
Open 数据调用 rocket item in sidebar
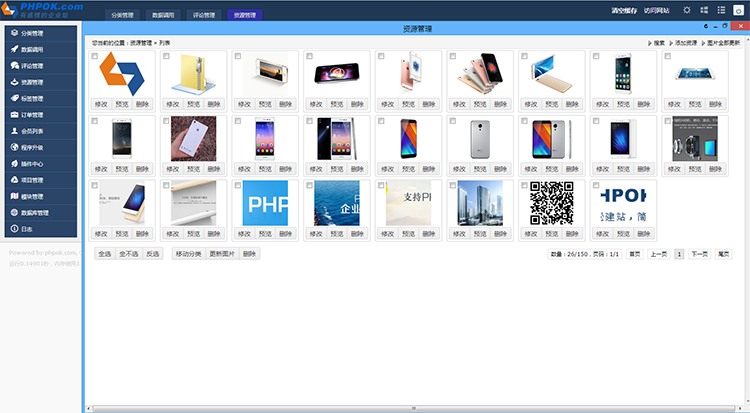tap(41, 50)
